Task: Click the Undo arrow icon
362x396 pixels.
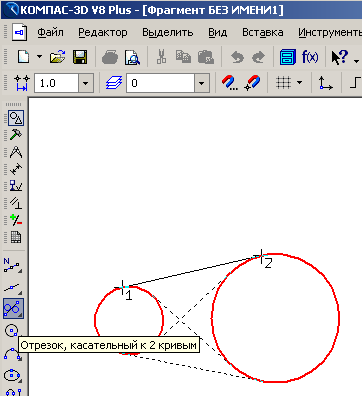Action: 237,57
